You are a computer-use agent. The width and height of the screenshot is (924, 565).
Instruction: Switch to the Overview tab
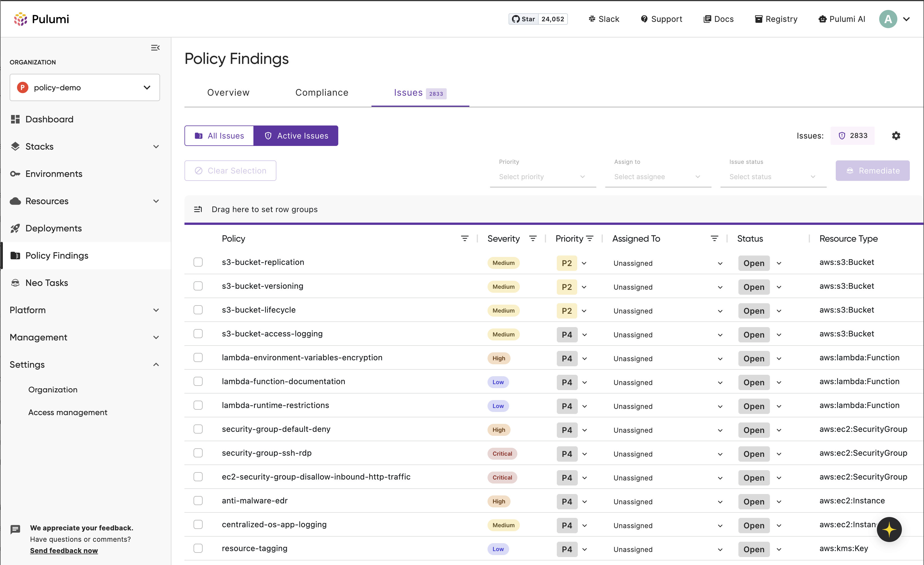tap(228, 92)
